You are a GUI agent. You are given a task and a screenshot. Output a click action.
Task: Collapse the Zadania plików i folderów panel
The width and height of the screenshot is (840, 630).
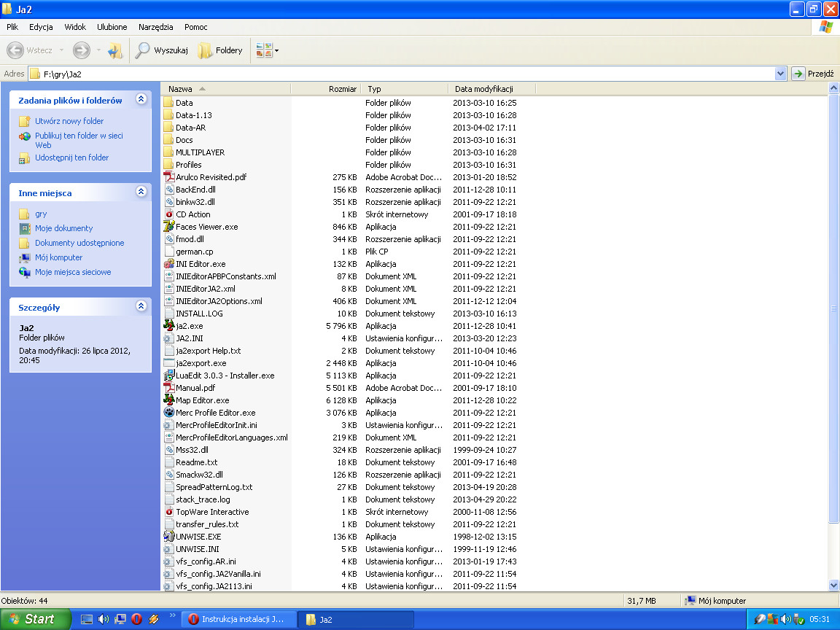[x=141, y=100]
